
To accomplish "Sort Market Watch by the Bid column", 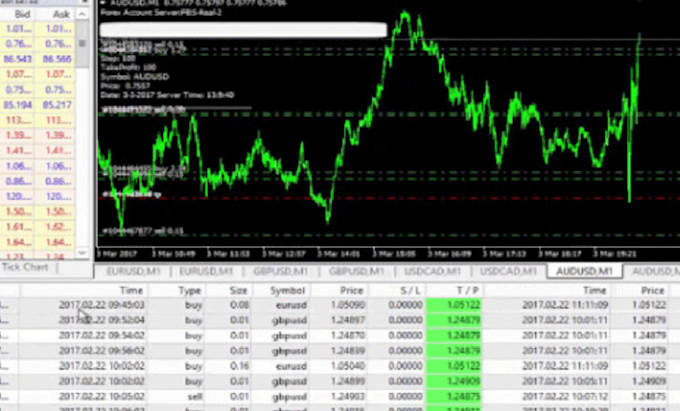I will coord(23,14).
